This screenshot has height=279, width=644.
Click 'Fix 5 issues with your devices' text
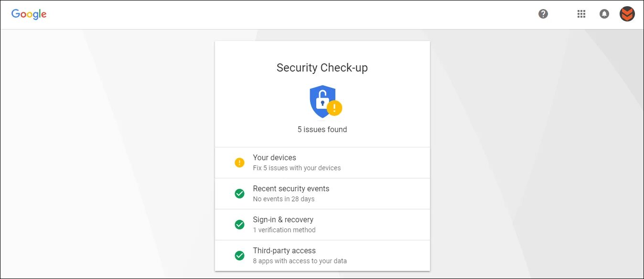point(297,168)
